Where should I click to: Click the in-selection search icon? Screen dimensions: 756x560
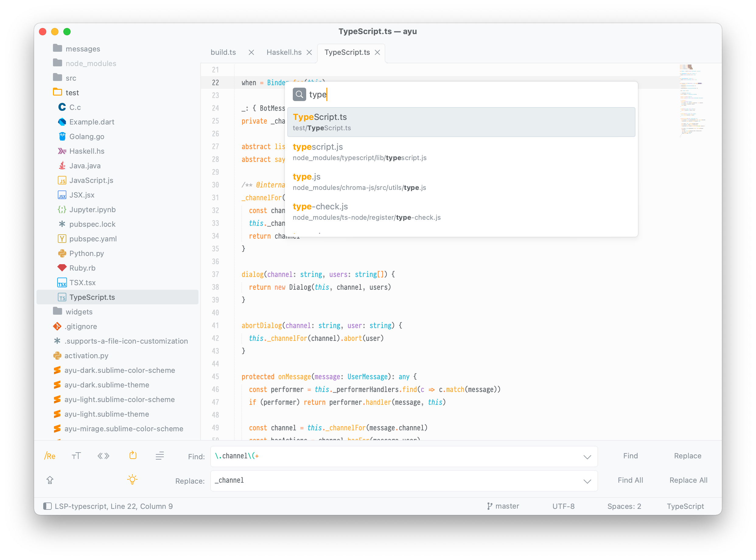coord(160,456)
